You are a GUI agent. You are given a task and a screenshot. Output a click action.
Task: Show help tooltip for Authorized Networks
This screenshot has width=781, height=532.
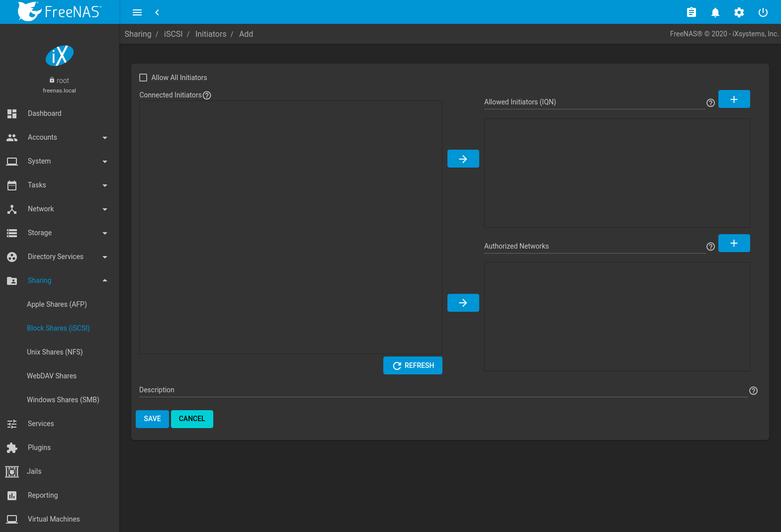point(710,247)
